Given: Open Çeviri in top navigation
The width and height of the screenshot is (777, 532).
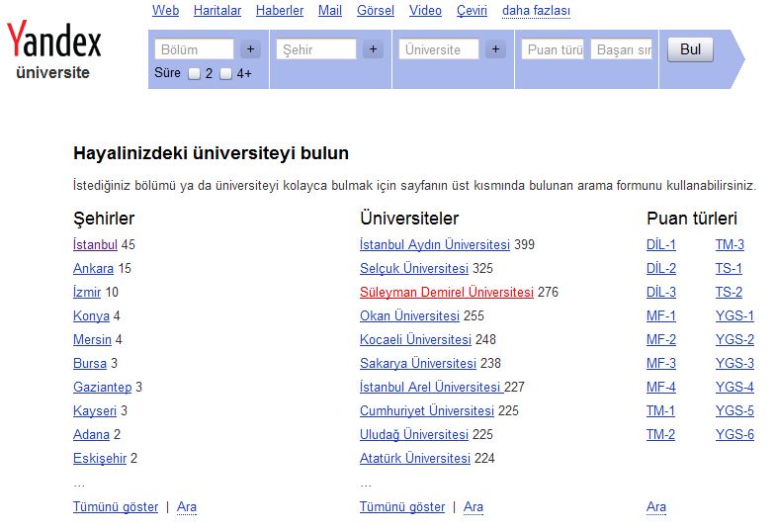Looking at the screenshot, I should click(472, 11).
